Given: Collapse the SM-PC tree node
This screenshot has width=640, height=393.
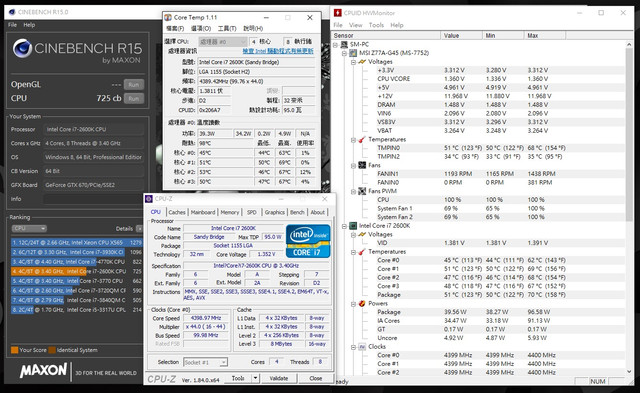Looking at the screenshot, I should click(x=336, y=44).
